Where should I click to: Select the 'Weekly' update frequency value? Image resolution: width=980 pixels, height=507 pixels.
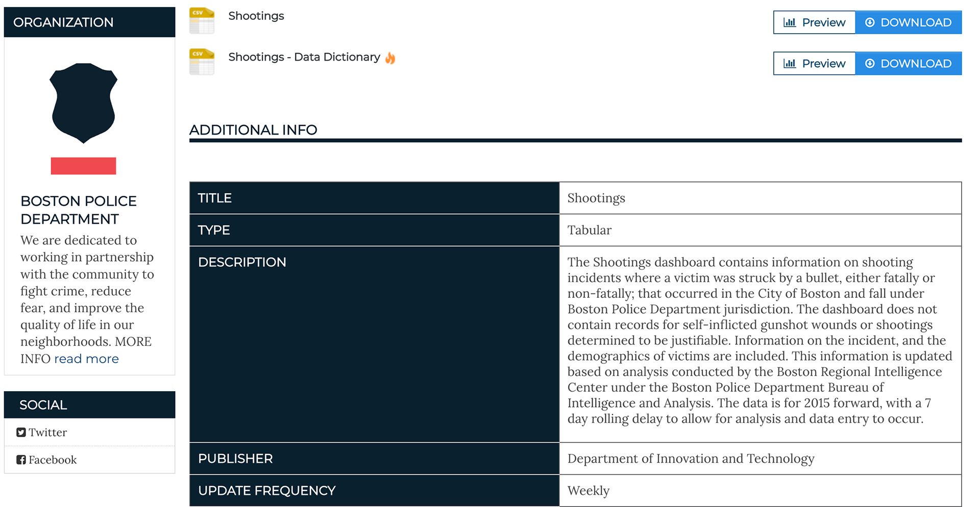pos(589,491)
